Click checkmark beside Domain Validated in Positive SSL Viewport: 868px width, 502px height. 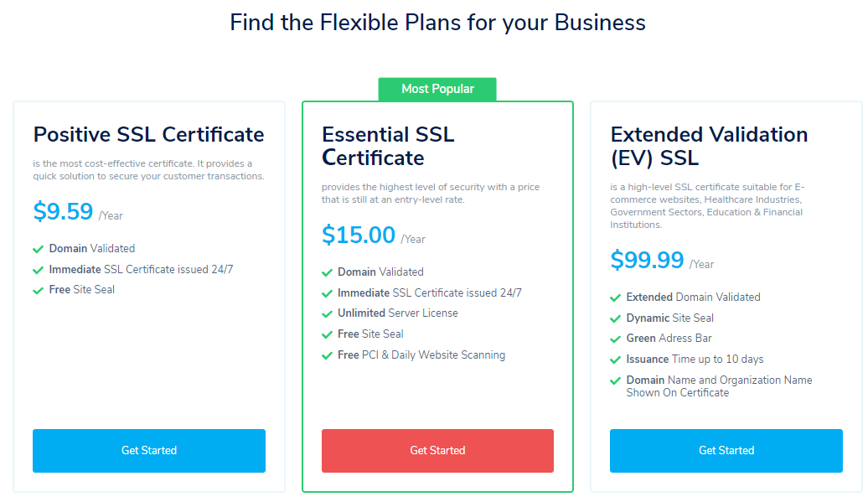pyautogui.click(x=38, y=249)
